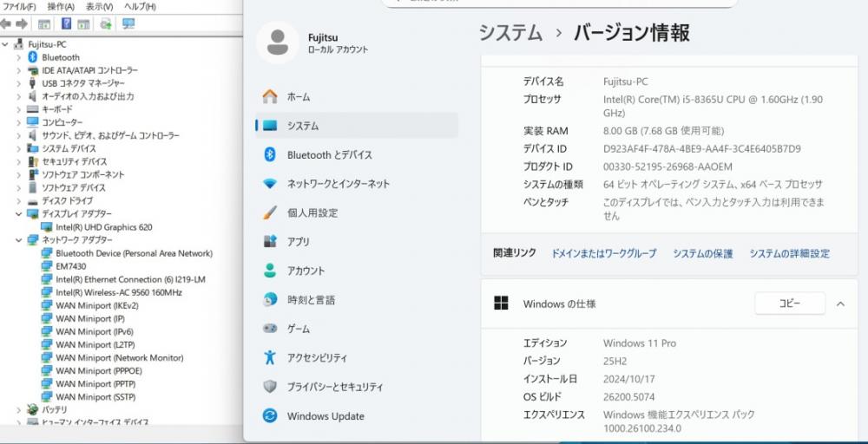Image resolution: width=868 pixels, height=444 pixels.
Task: Open アカウント settings page
Action: pos(357,271)
